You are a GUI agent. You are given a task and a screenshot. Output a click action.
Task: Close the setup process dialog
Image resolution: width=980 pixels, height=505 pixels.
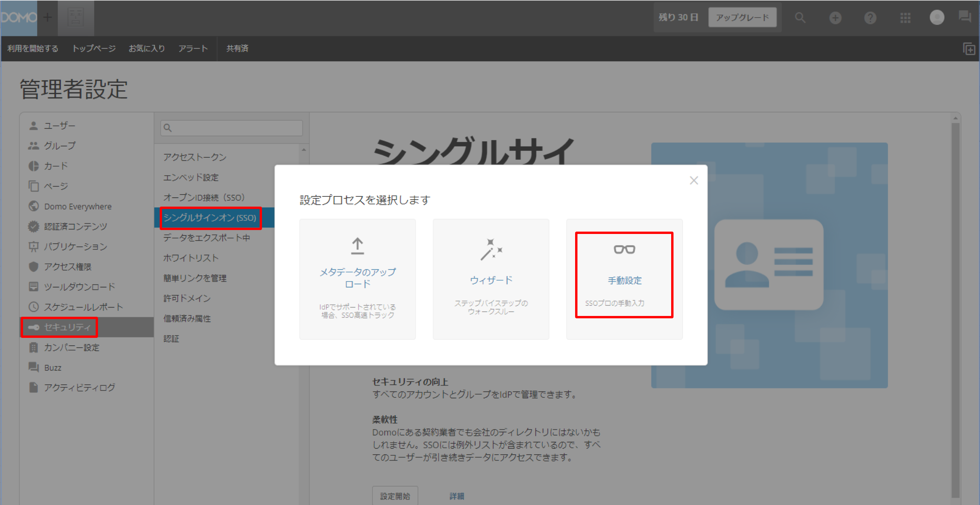[694, 180]
